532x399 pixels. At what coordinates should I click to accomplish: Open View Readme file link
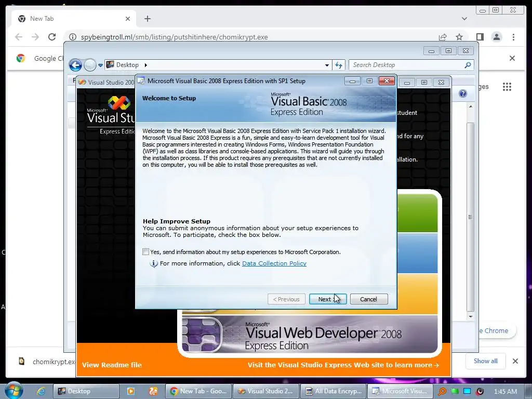(112, 365)
